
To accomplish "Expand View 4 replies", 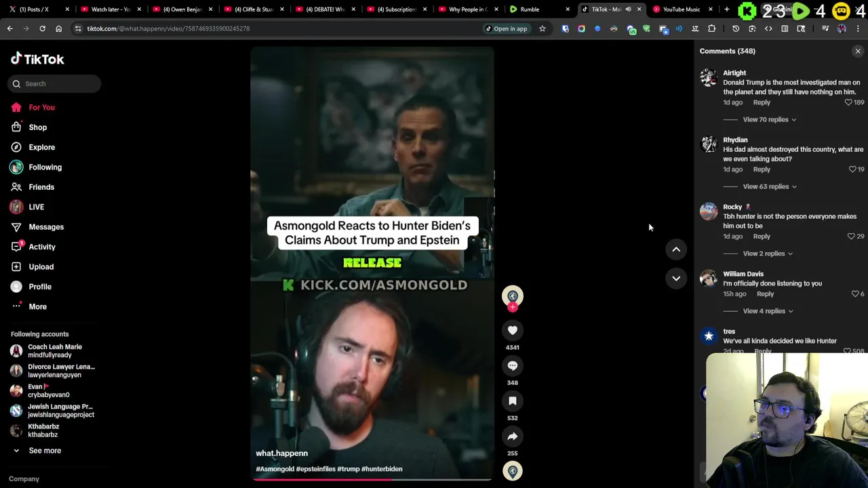I will 767,311.
